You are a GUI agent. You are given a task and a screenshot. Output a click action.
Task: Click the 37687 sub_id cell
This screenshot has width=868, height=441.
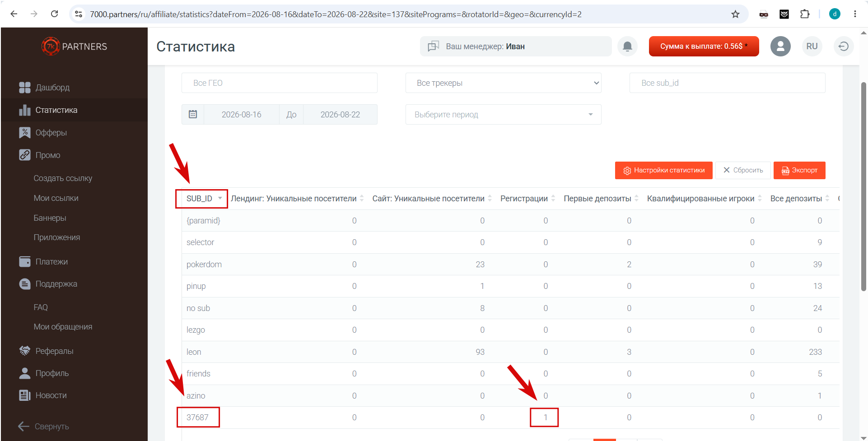(198, 417)
